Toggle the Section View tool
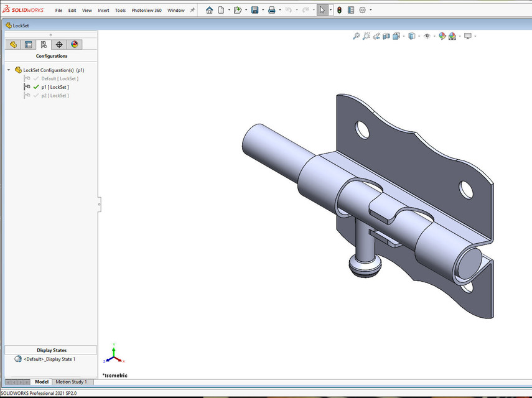The width and height of the screenshot is (532, 398). [386, 35]
